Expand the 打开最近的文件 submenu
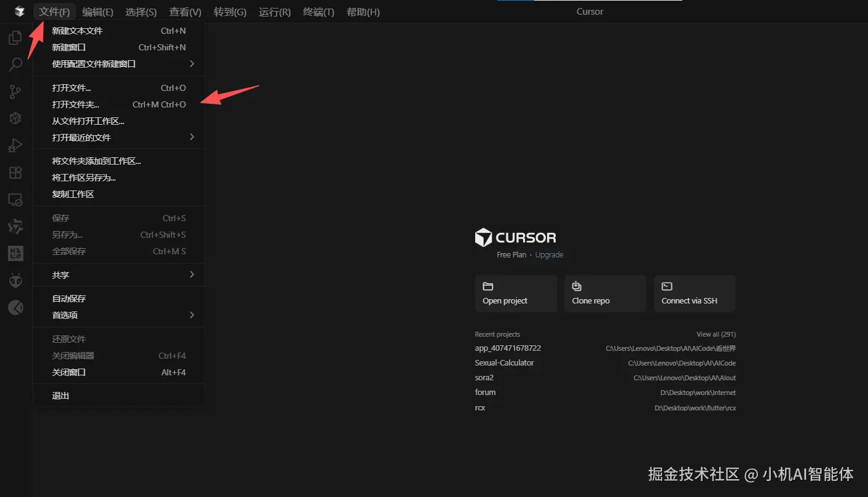868x497 pixels. point(119,138)
